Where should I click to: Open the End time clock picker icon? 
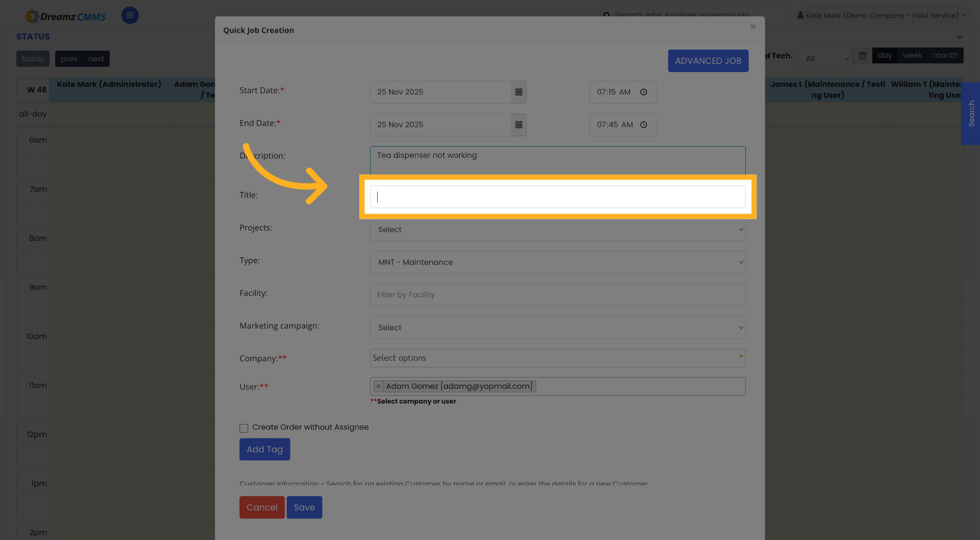[644, 125]
